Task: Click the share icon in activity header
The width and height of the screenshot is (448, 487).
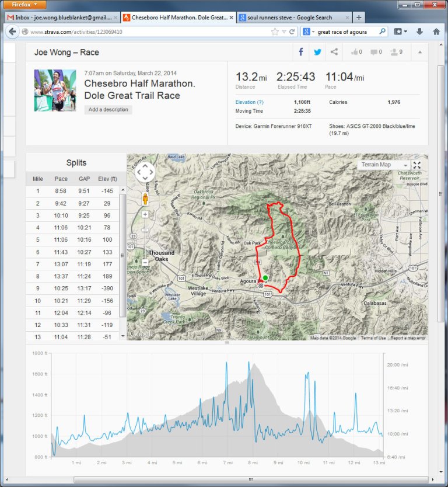Action: [x=334, y=52]
